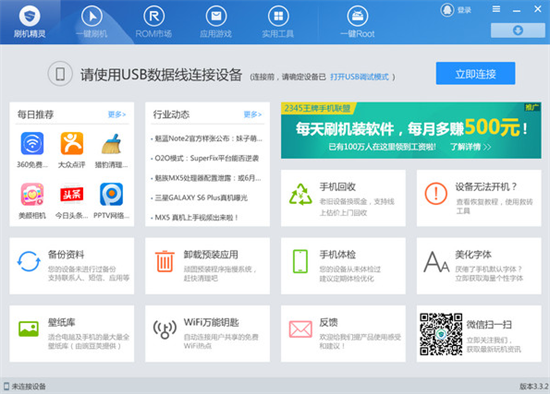Click the 登录 login avatar icon
Screen dimensions: 550x394
tap(447, 10)
